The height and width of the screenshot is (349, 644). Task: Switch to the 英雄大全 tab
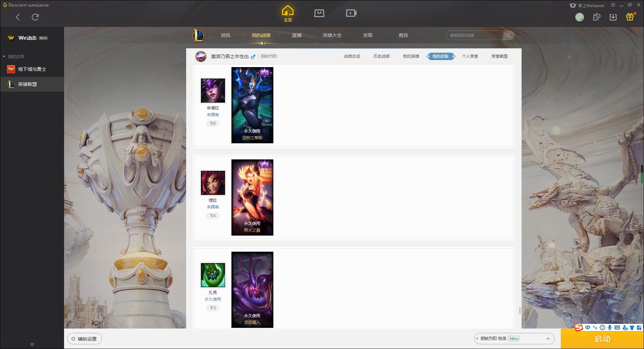coord(332,35)
